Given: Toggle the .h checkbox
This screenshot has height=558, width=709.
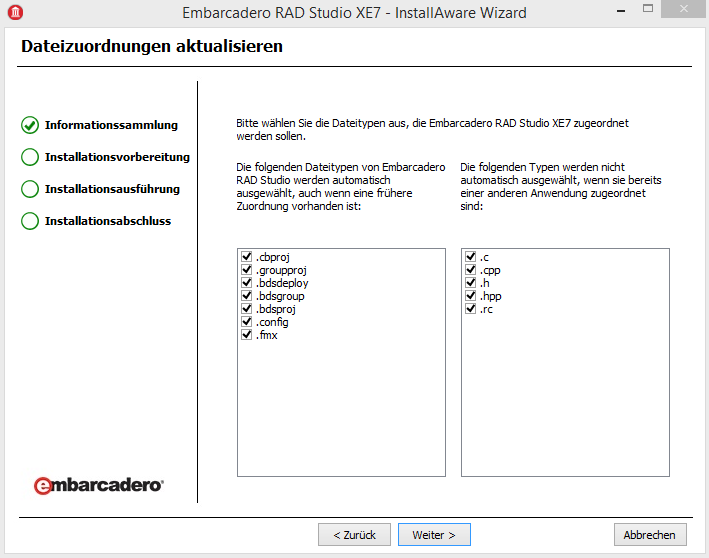Looking at the screenshot, I should (x=471, y=283).
